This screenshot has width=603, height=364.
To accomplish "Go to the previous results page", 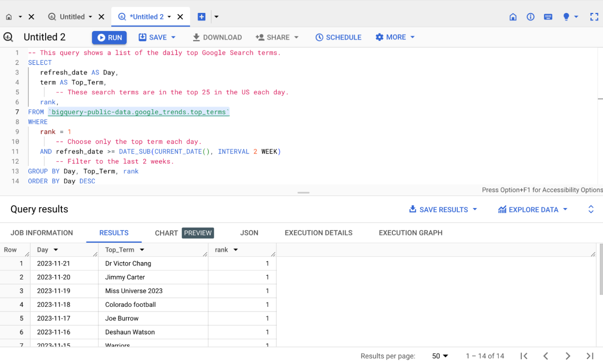I will (x=546, y=356).
